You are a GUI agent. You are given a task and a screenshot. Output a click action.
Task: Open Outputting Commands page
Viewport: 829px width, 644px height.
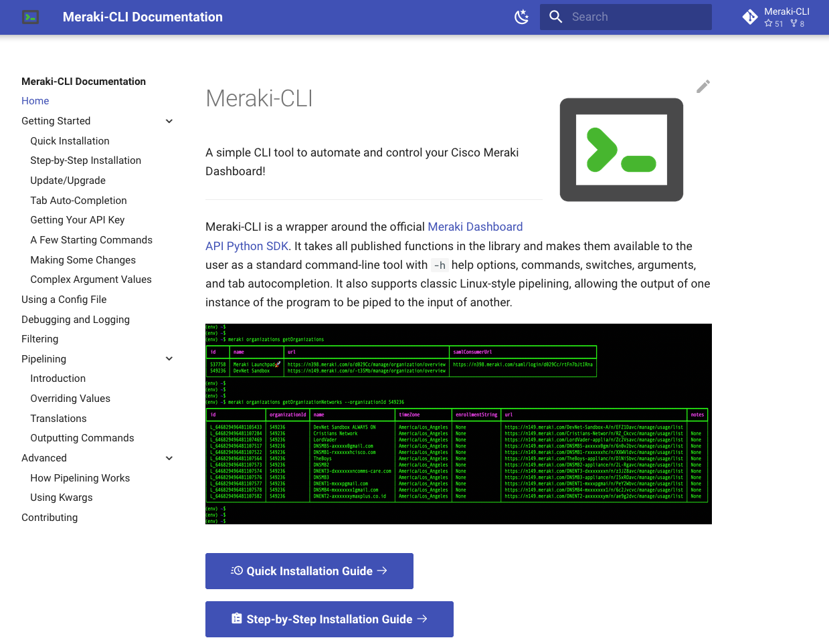pos(82,438)
